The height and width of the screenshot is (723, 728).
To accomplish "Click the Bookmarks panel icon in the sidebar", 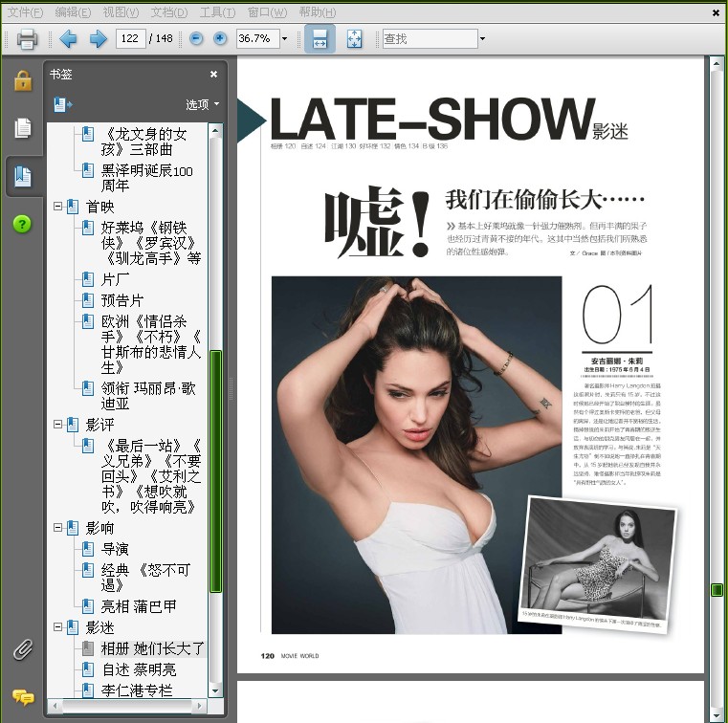I will point(23,176).
